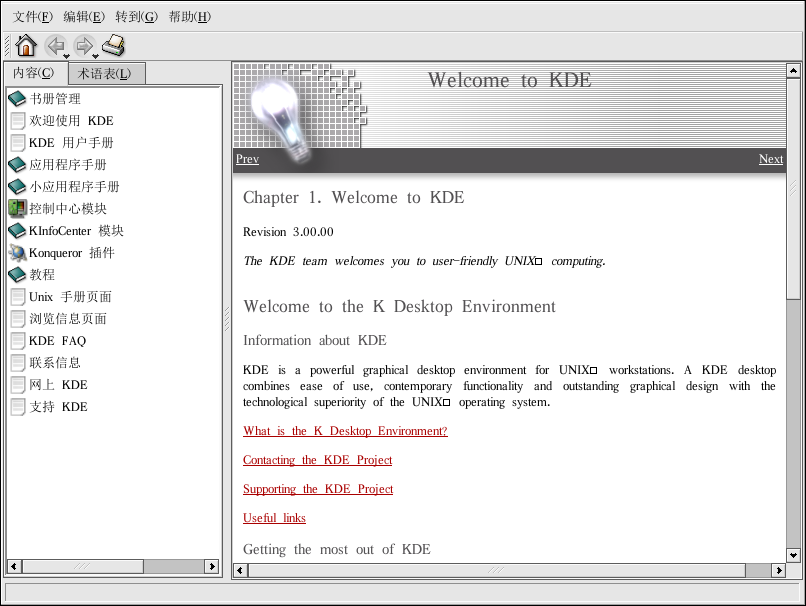
Task: Open the 帮助(H) menu
Action: [x=189, y=17]
